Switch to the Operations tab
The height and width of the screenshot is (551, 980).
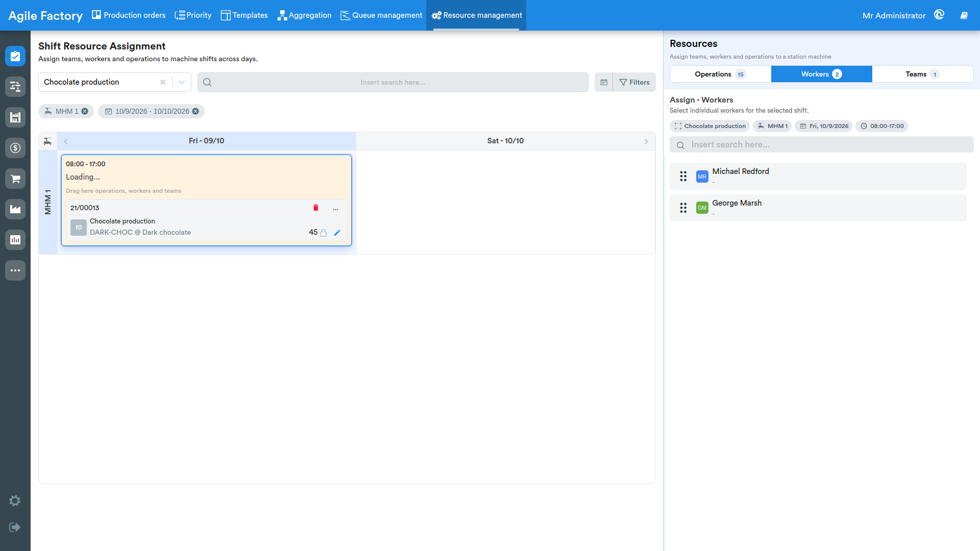(x=720, y=74)
